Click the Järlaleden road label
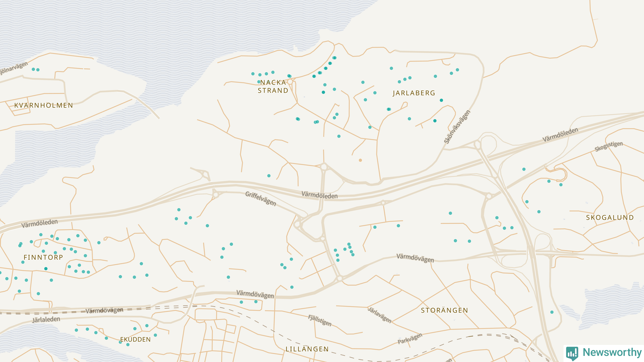The width and height of the screenshot is (644, 362). [x=46, y=319]
